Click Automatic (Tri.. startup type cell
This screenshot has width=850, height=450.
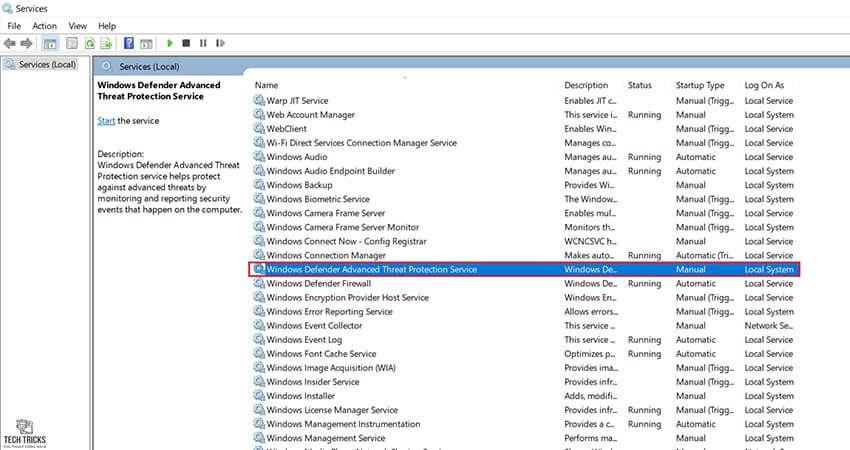click(x=704, y=255)
